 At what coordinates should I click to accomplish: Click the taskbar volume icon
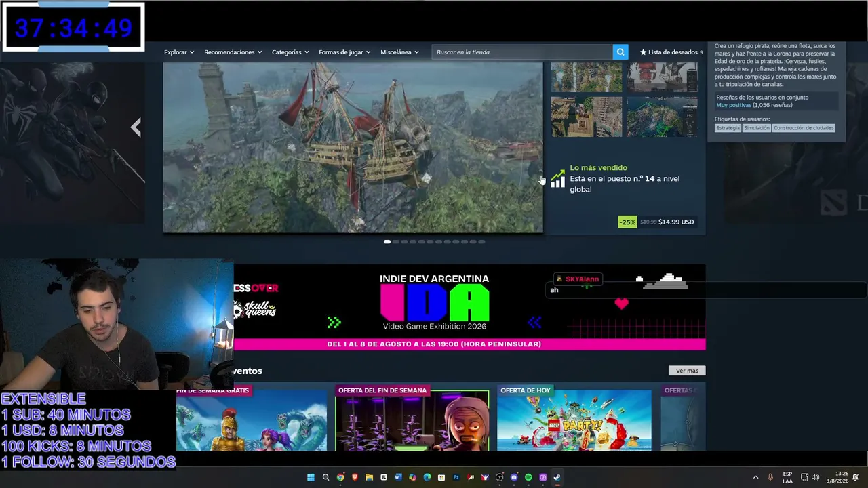pos(815,477)
